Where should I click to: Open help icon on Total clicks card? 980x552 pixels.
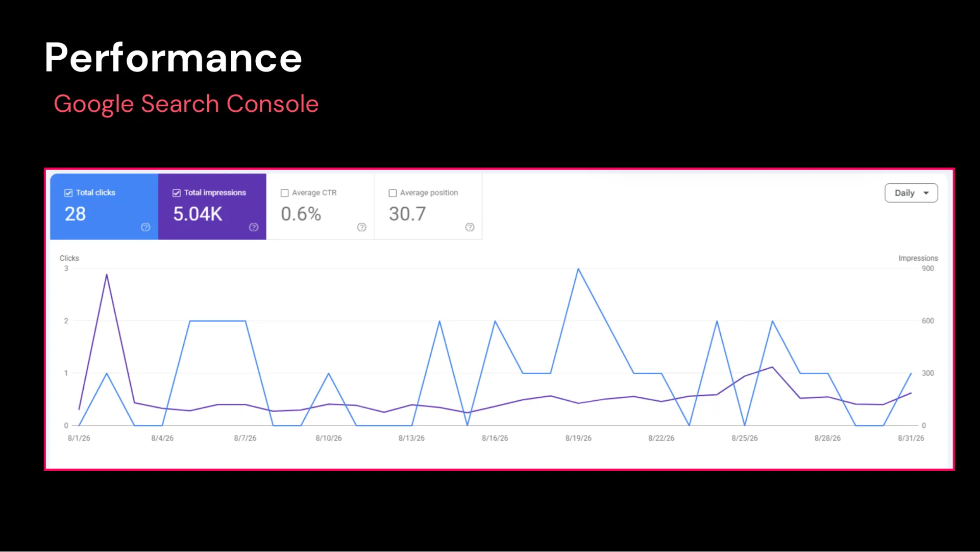click(x=145, y=227)
